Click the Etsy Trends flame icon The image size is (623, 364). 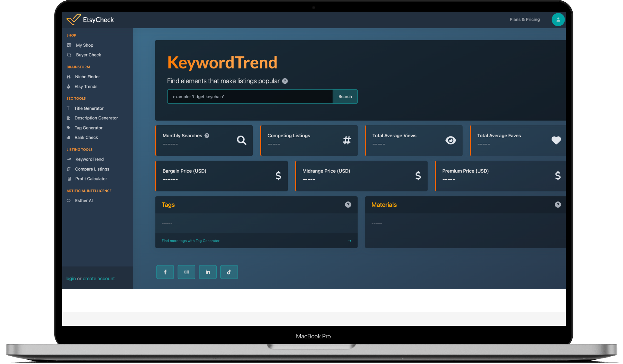68,86
